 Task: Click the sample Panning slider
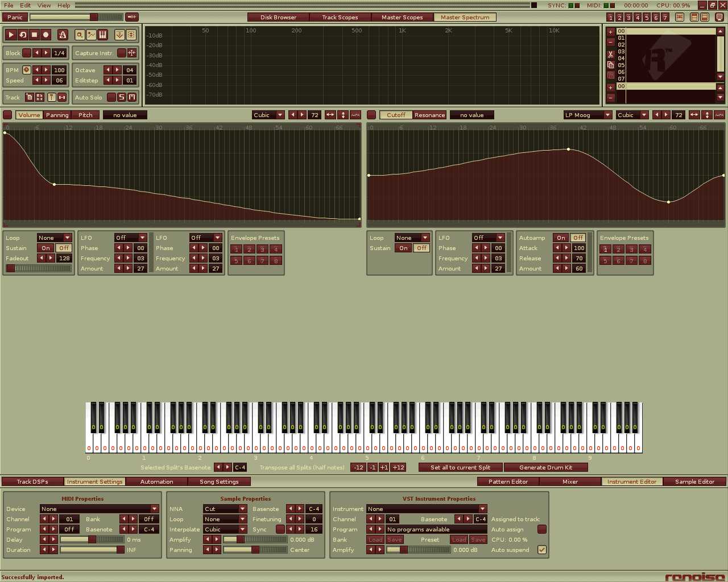(x=255, y=550)
